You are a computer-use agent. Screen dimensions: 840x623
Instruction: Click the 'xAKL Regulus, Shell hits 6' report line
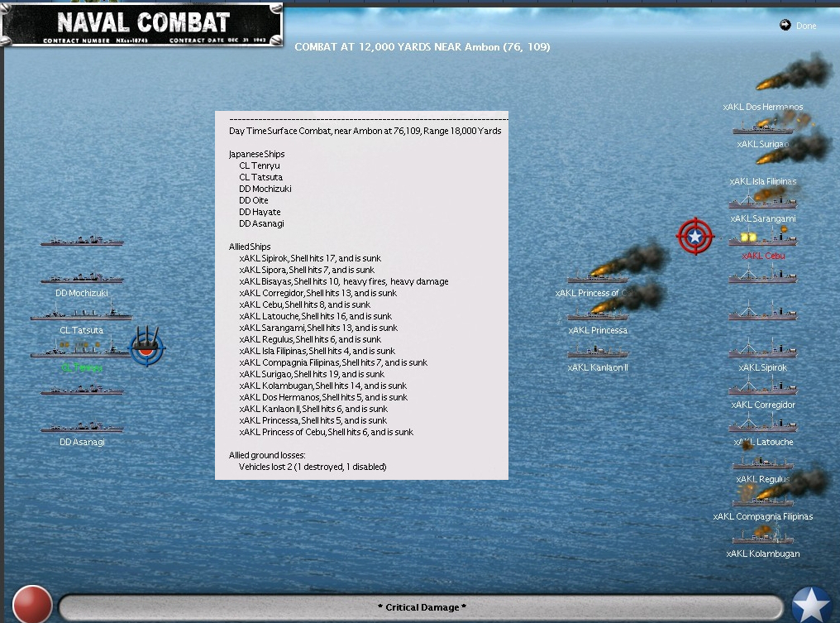click(x=310, y=339)
